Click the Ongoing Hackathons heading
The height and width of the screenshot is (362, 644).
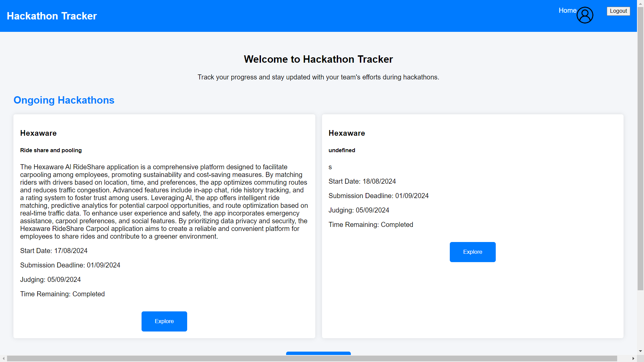coord(64,100)
